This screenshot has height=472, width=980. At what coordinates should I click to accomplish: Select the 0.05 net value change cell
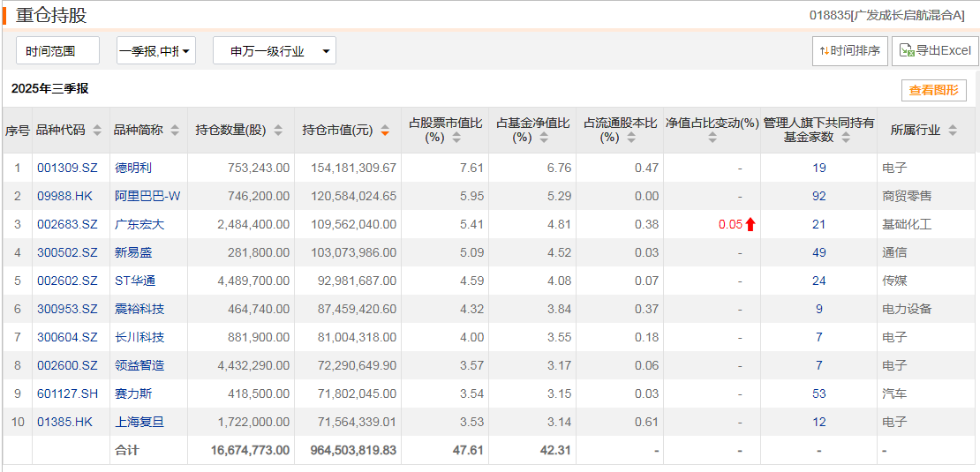730,225
